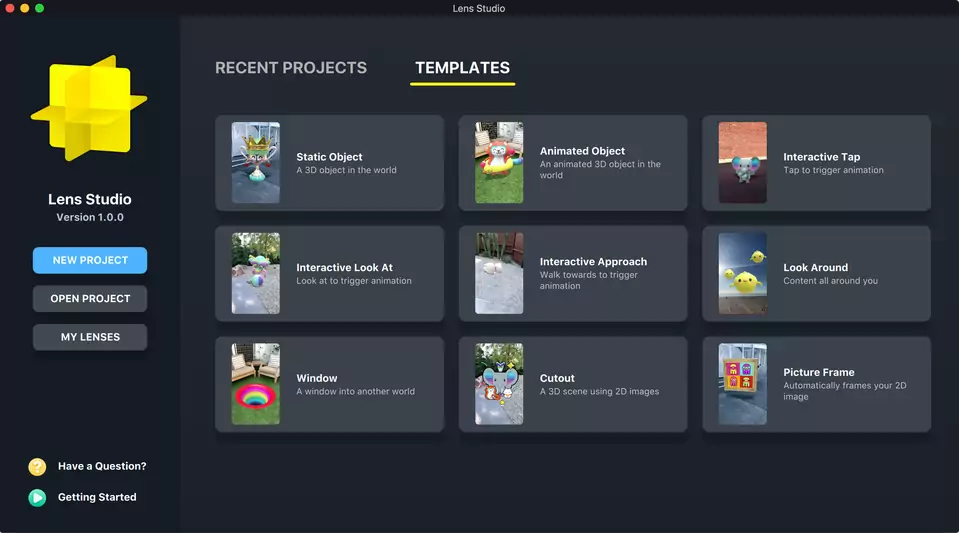Choose the Picture Frame template thumbnail
This screenshot has width=959, height=533.
click(742, 384)
